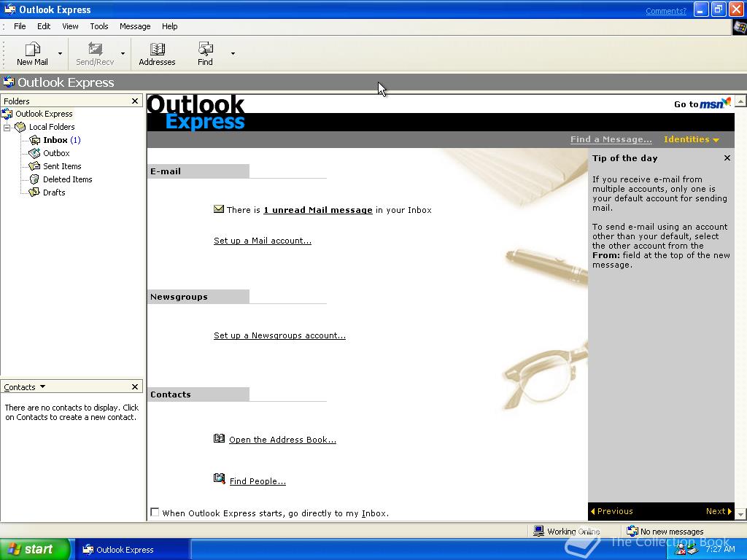Click the scroll up arrow on the main pane
The image size is (747, 560).
[x=740, y=101]
